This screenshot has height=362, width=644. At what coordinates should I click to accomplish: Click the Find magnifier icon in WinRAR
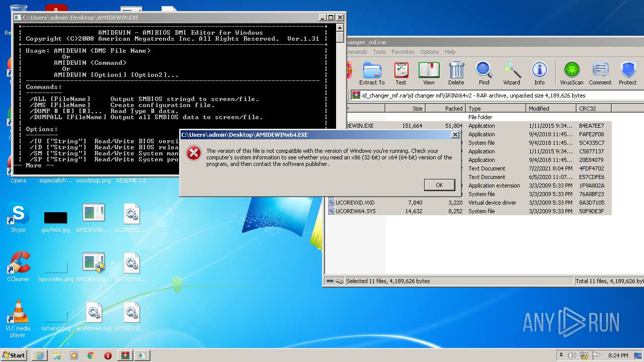point(484,73)
